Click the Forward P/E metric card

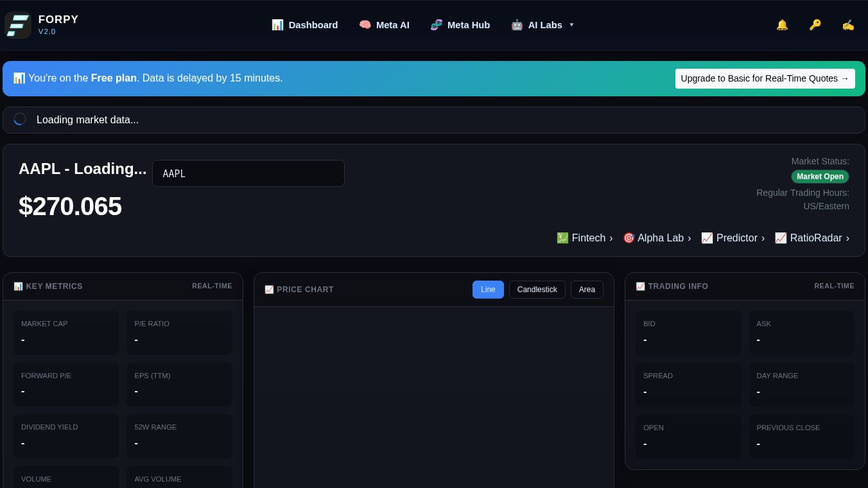pyautogui.click(x=66, y=385)
